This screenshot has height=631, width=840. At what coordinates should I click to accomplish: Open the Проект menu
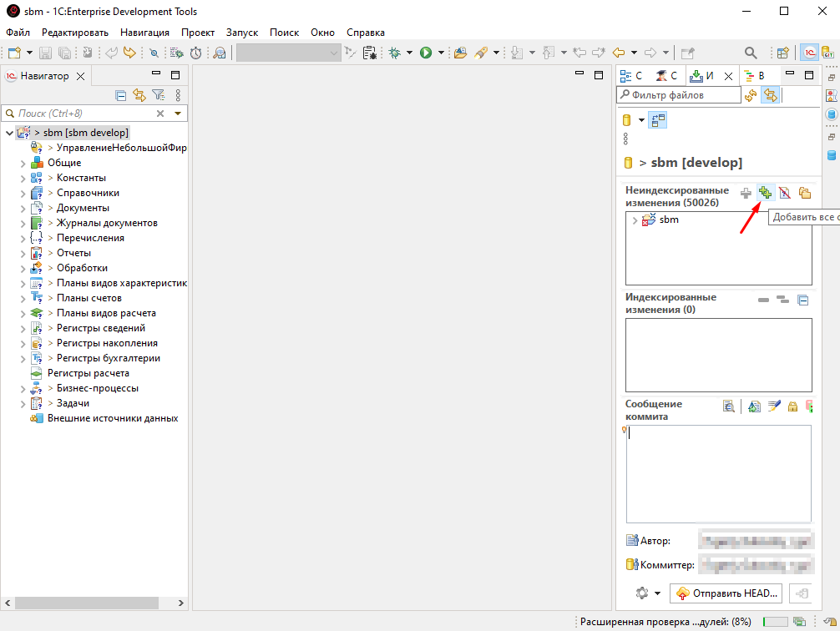point(197,32)
